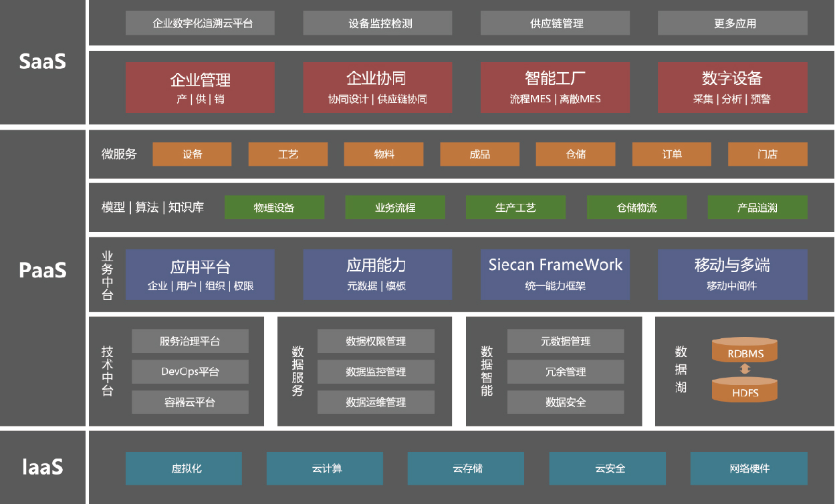Click the vertical 数据智能 label

pos(487,372)
